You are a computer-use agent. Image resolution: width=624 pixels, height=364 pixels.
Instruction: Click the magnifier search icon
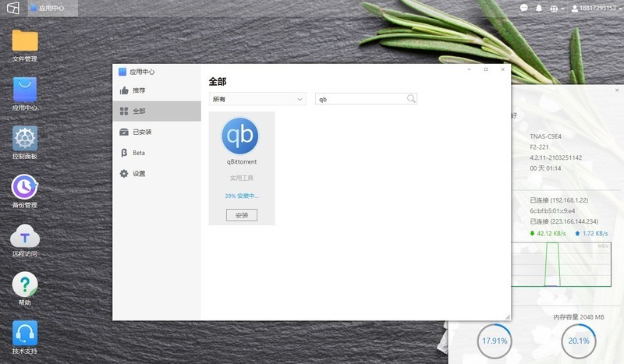point(411,99)
